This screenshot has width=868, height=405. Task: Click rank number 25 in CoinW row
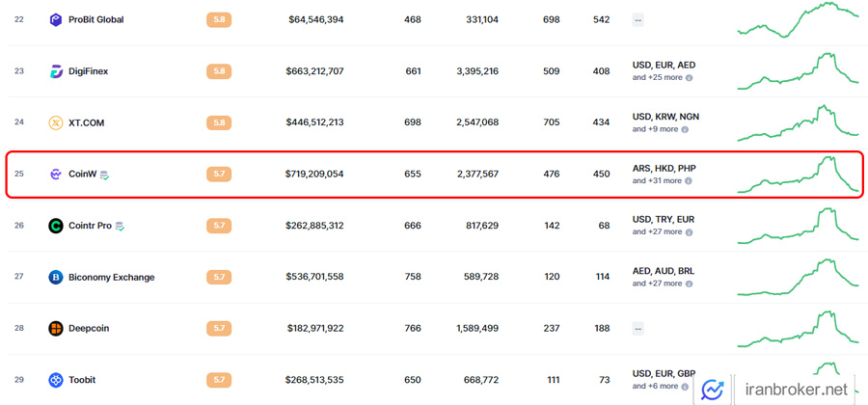pyautogui.click(x=19, y=175)
